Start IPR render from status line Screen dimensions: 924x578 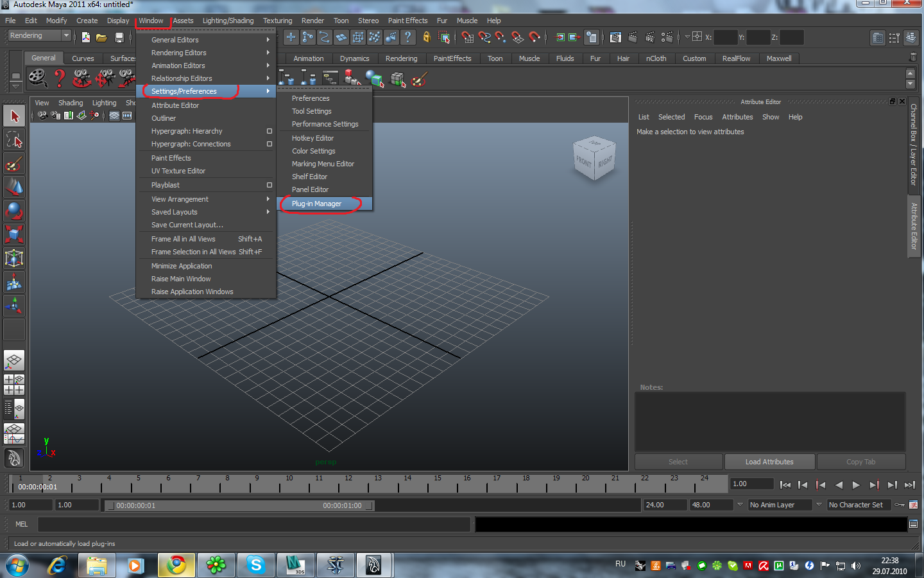click(650, 37)
